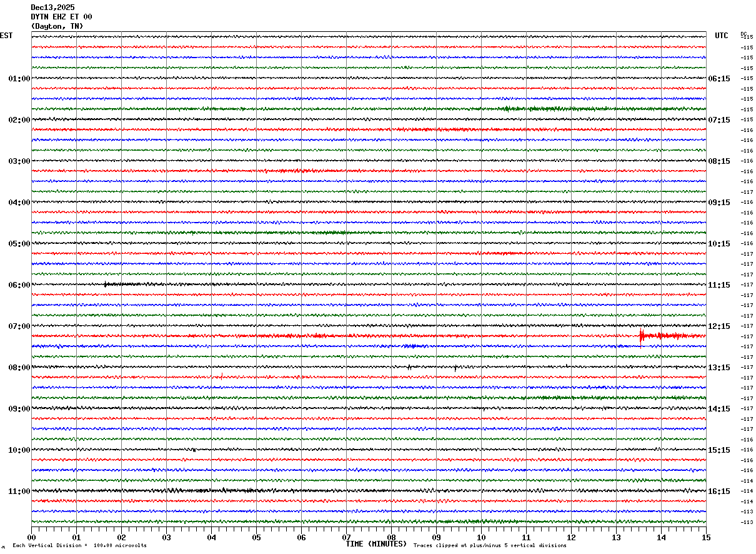This screenshot has width=756, height=554.
Task: Click the 14:15 UTC row label
Action: pyautogui.click(x=719, y=409)
